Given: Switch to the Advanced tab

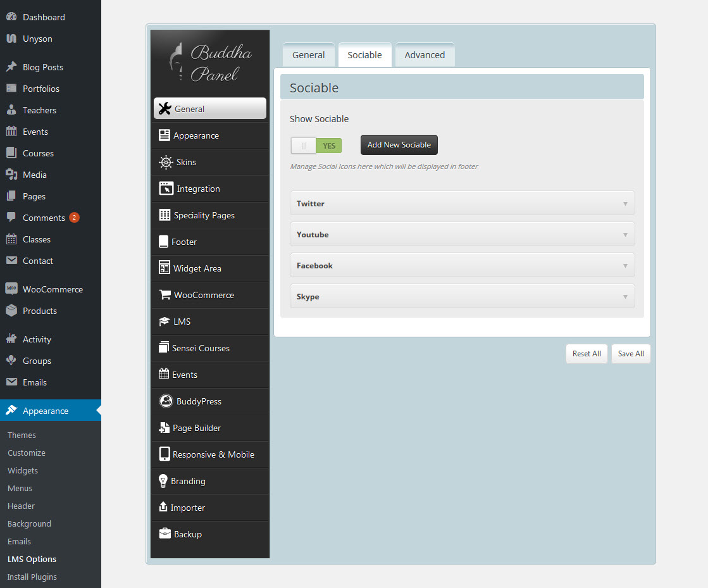Looking at the screenshot, I should pos(425,55).
